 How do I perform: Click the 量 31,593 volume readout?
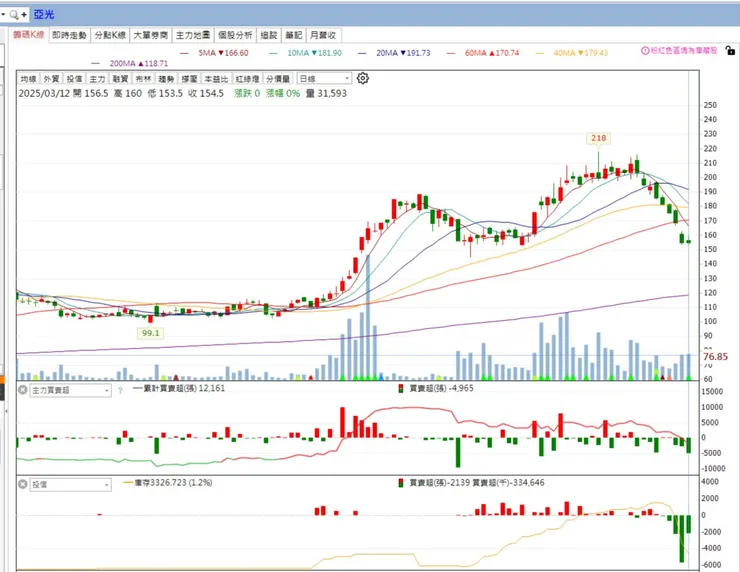pyautogui.click(x=326, y=93)
